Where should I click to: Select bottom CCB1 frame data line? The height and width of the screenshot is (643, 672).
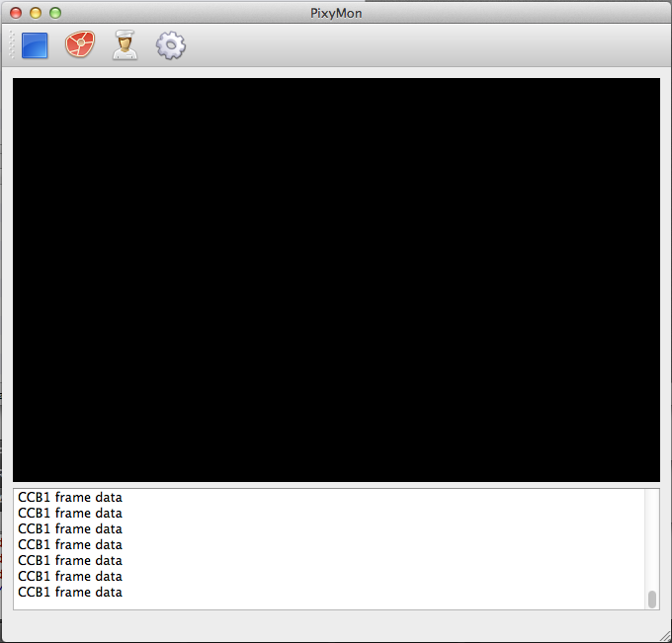[70, 593]
